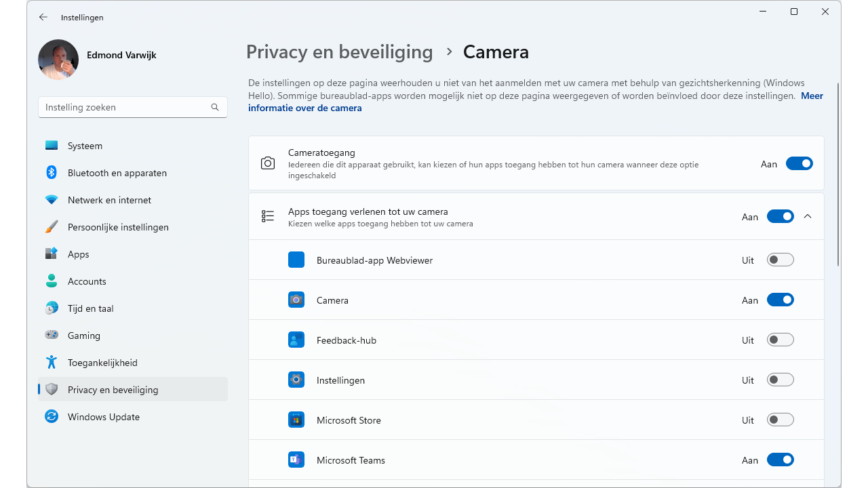Image resolution: width=868 pixels, height=488 pixels.
Task: Click the Netwerk en internet wifi icon
Action: (52, 200)
